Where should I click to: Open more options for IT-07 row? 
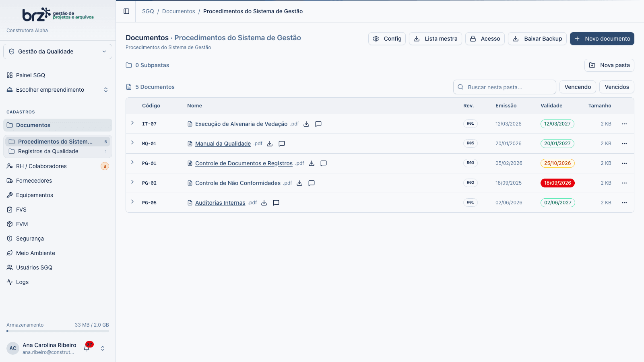624,124
